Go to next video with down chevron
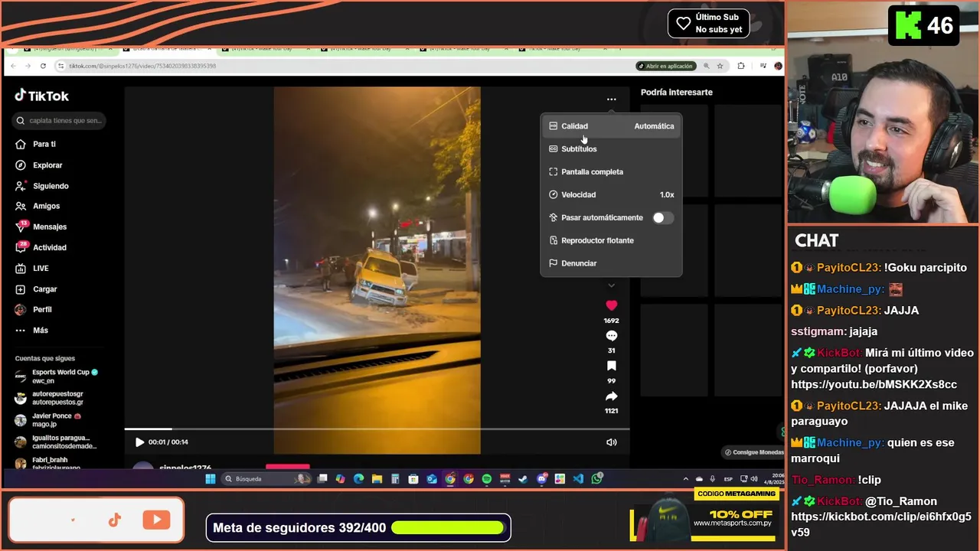The width and height of the screenshot is (980, 551). click(x=611, y=285)
